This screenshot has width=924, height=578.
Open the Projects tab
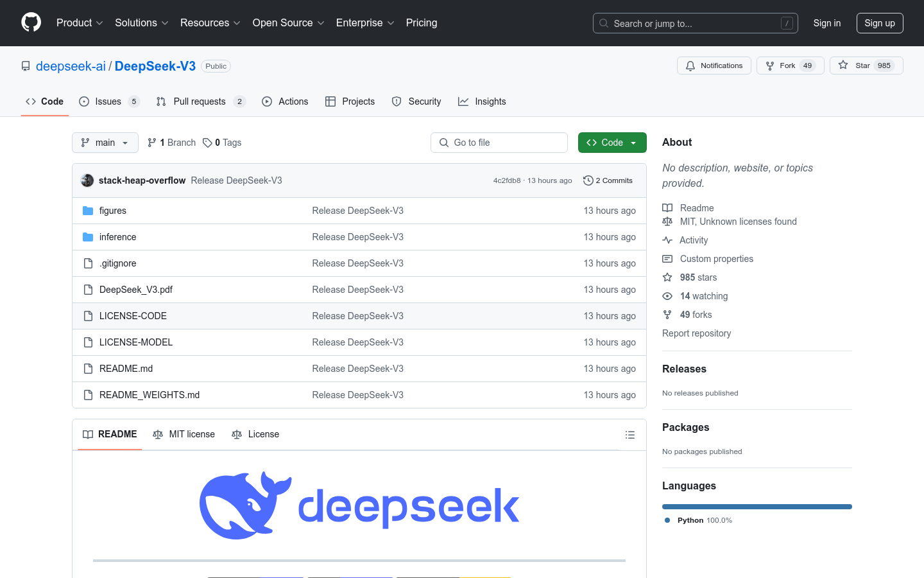[x=350, y=101]
